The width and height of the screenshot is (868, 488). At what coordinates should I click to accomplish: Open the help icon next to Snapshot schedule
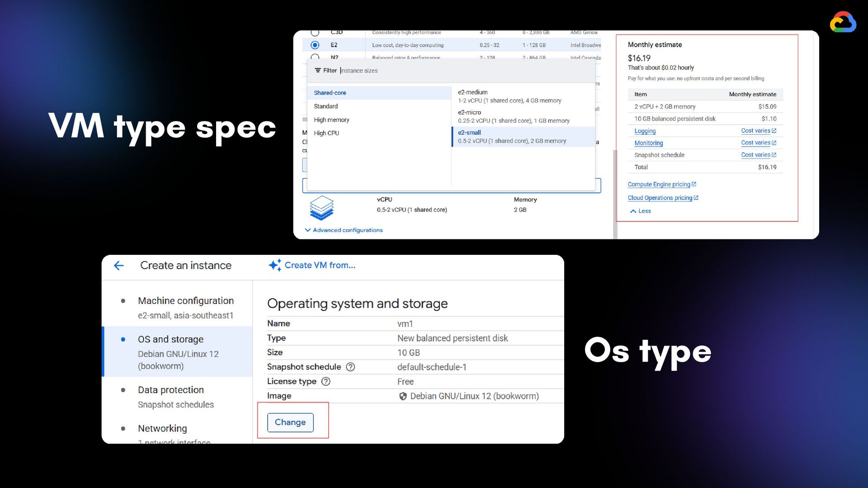coord(351,367)
